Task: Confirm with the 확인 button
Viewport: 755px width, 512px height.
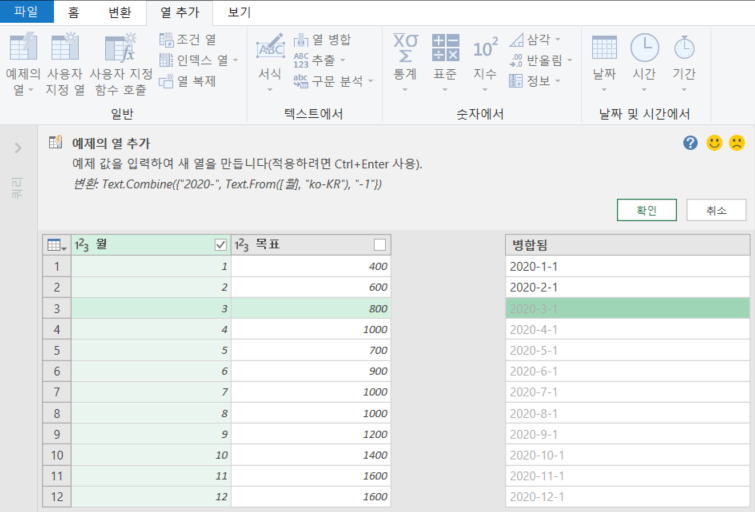Action: coord(647,210)
